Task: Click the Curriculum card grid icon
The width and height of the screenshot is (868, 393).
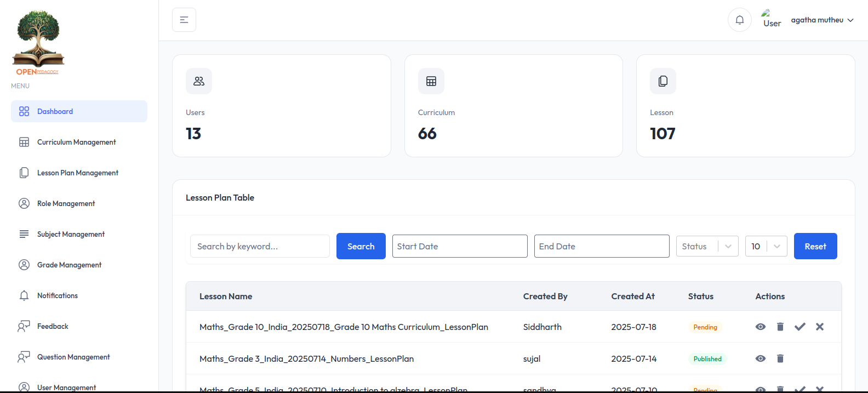Action: (x=431, y=81)
